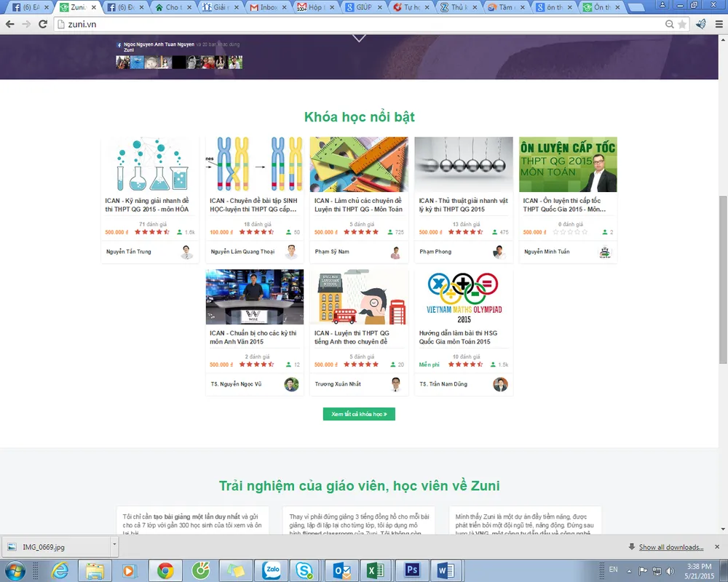728x582 pixels.
Task: Click Vietnam Maths Olympiad 2015 thumbnail
Action: point(463,297)
